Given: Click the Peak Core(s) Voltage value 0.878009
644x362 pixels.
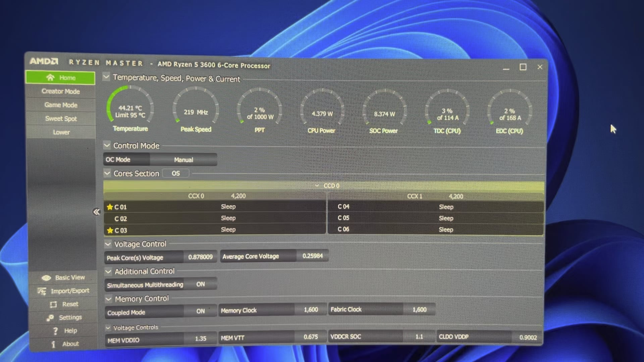Looking at the screenshot, I should click(x=200, y=257).
